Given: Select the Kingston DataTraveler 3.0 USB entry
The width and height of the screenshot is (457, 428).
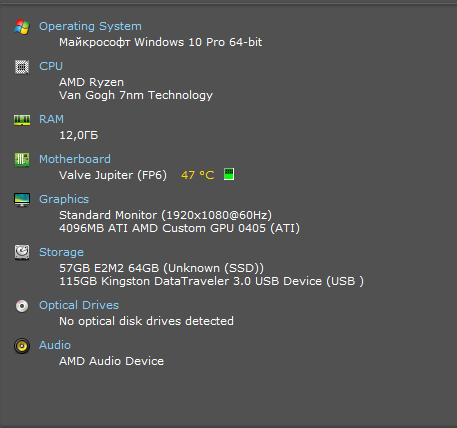Looking at the screenshot, I should tap(211, 281).
